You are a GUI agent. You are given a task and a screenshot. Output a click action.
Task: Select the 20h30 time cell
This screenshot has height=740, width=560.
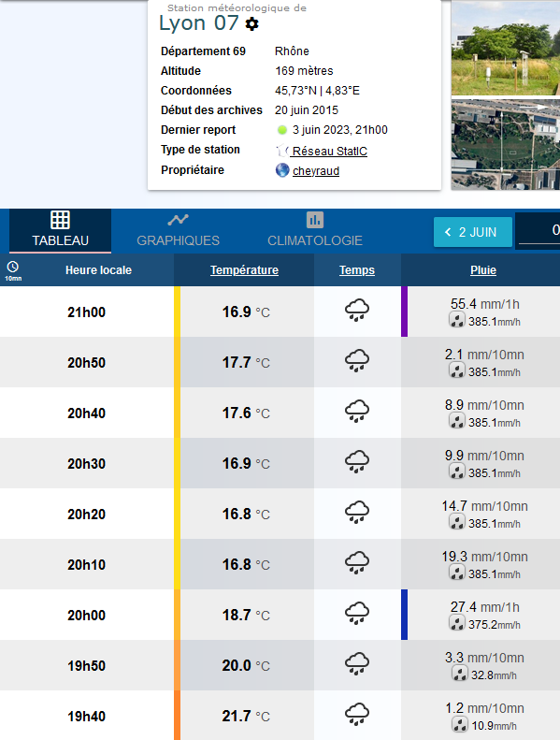pos(86,463)
